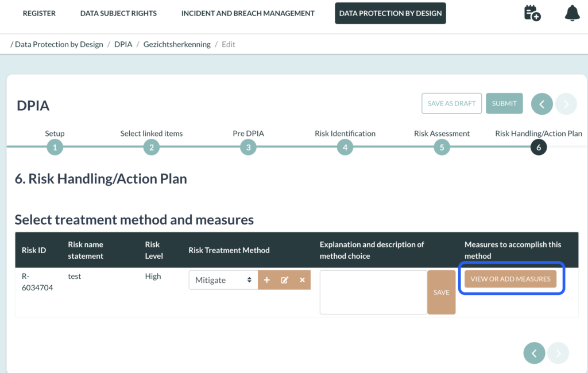Click the X icon beside Mitigate
Screen dimensions: 588x373
coord(302,280)
